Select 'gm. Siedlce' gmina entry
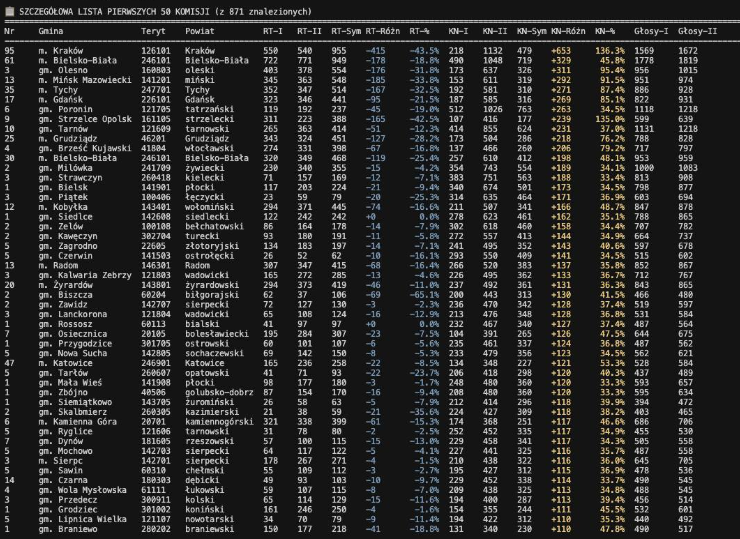Viewport: 740px width, 539px height. pos(65,217)
